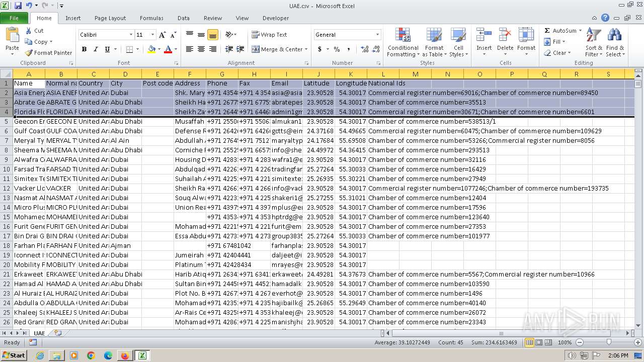The height and width of the screenshot is (362, 644).
Task: Apply yellow fill color bucket
Action: (151, 49)
